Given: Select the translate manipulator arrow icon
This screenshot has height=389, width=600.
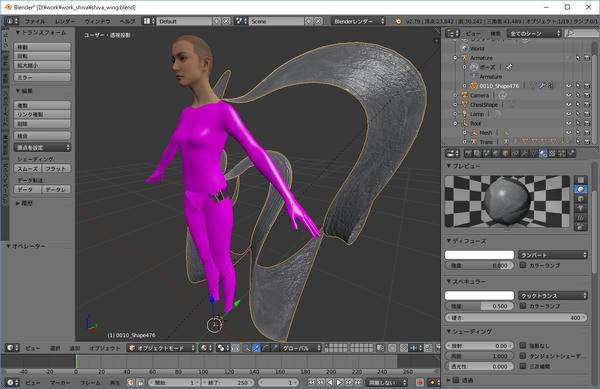Looking at the screenshot, I should point(256,348).
